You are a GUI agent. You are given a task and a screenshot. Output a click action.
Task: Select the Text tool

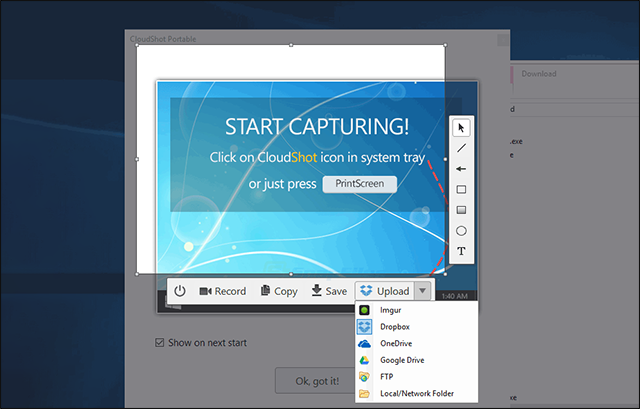[x=461, y=251]
